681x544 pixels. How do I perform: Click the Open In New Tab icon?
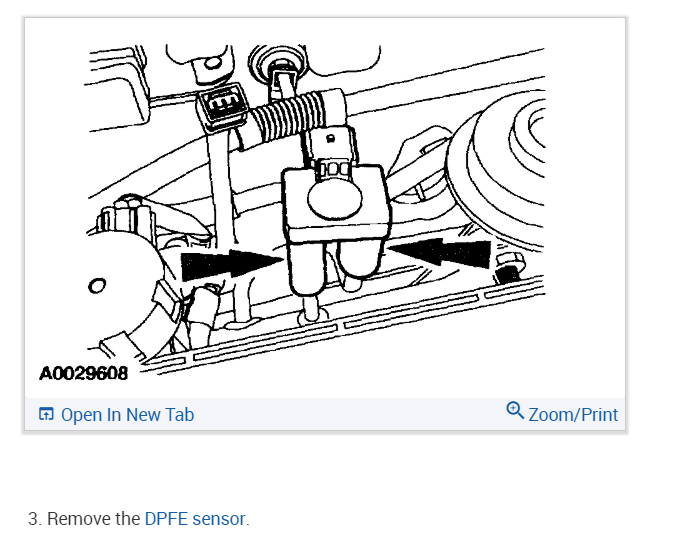pos(46,414)
